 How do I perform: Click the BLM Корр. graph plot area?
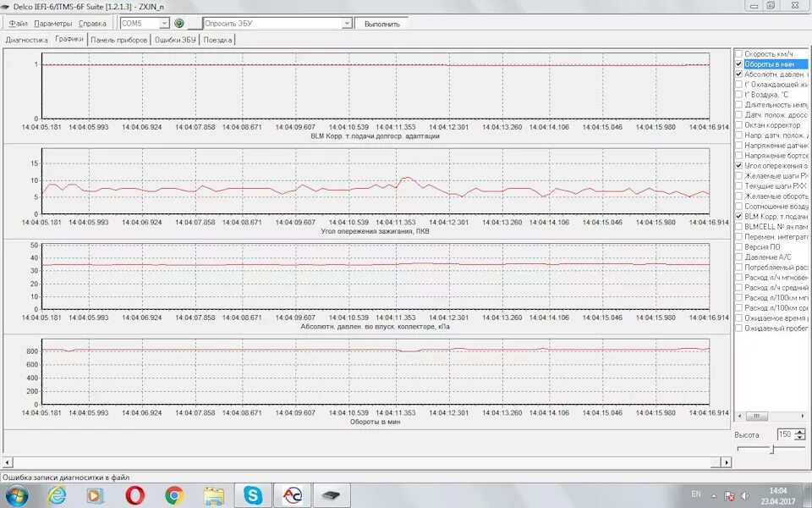point(376,86)
